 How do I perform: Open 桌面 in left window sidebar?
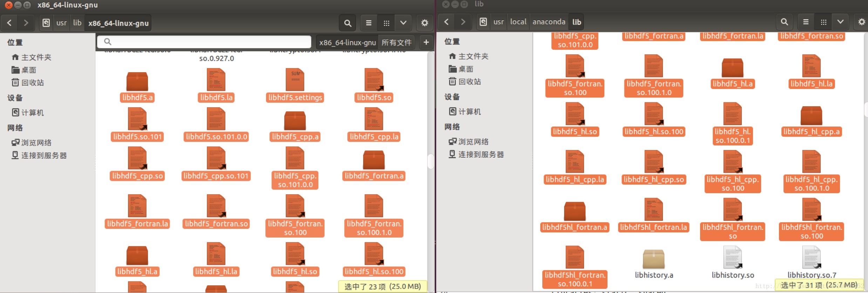coord(24,70)
